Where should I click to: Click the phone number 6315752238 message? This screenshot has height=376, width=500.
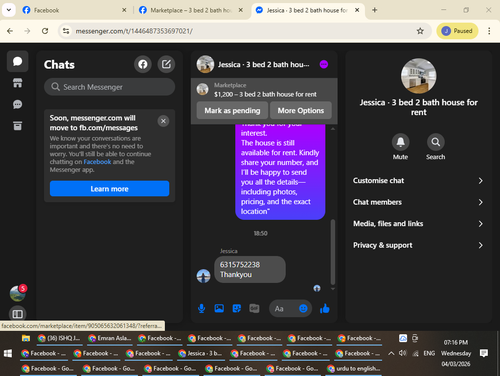click(240, 265)
